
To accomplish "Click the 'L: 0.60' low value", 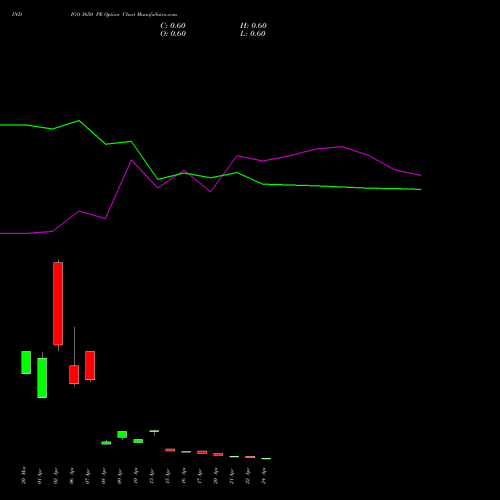I will [x=253, y=34].
